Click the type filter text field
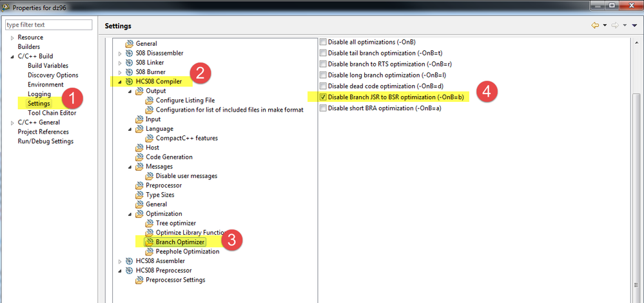The width and height of the screenshot is (644, 303). [x=49, y=24]
